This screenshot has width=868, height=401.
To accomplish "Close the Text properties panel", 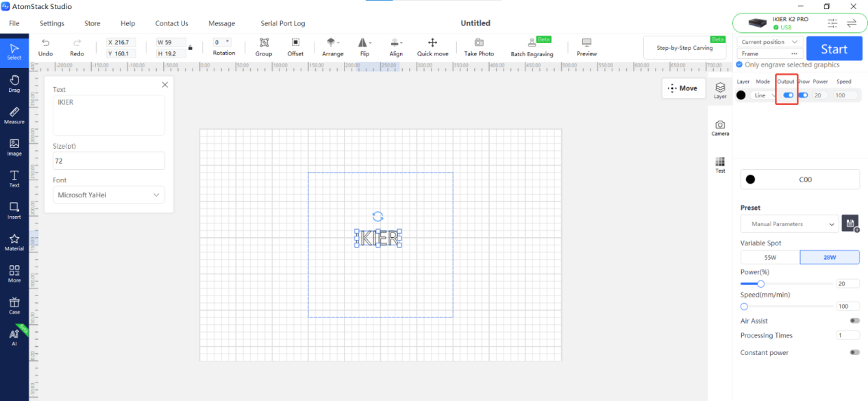I will pos(164,85).
